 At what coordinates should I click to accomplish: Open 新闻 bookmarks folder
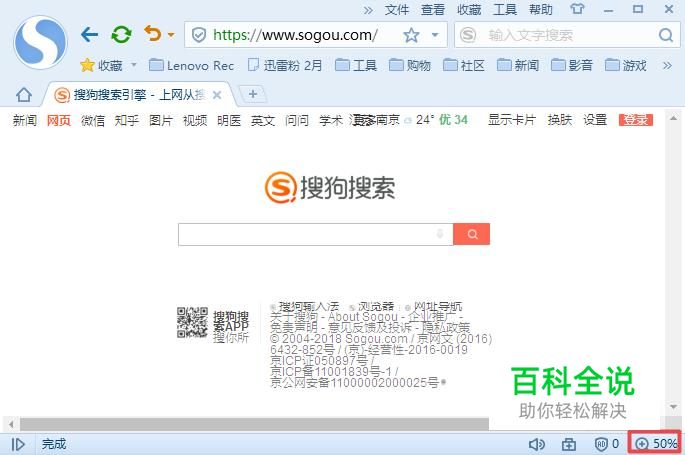point(518,65)
